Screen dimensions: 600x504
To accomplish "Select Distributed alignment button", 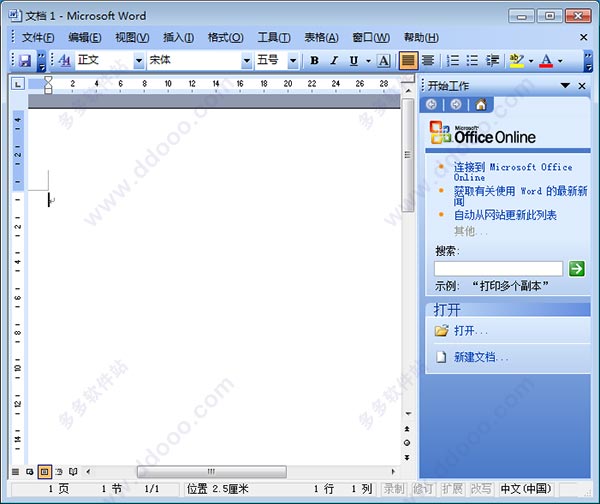I will 428,60.
